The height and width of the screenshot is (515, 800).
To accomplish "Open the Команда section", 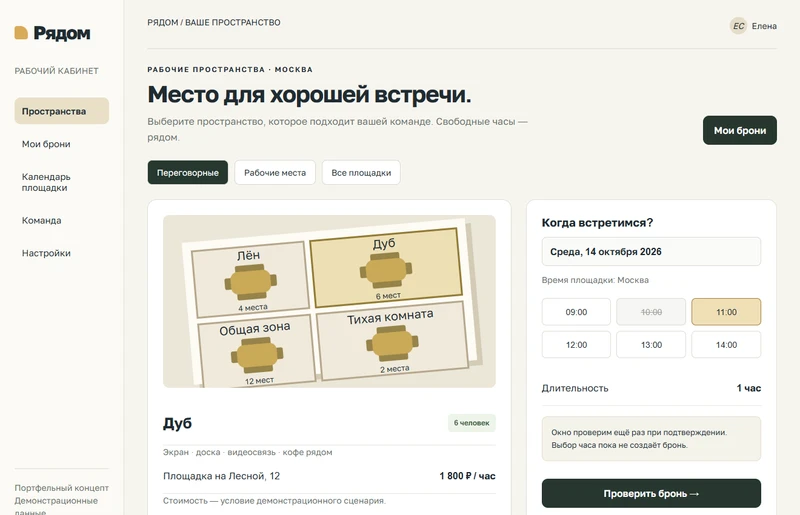I will coord(62,220).
